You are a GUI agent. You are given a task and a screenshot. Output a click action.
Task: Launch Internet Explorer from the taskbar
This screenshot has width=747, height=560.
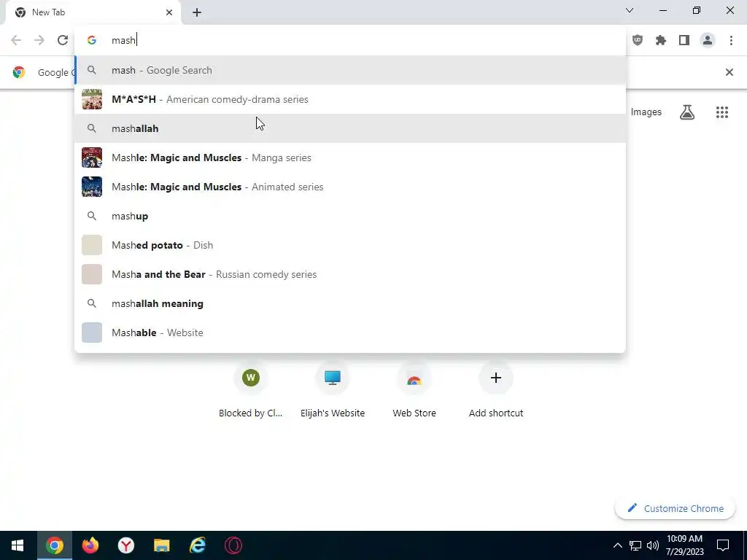pyautogui.click(x=197, y=545)
